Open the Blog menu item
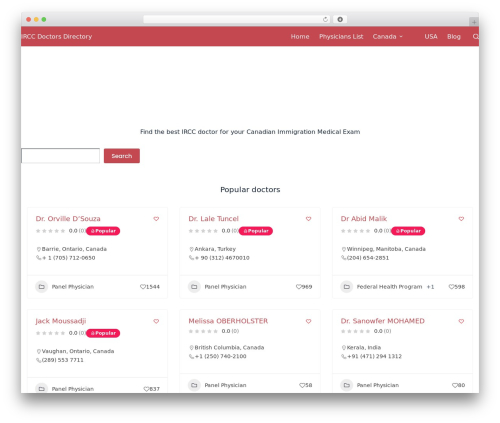Viewport: 500px width, 423px height. click(x=454, y=36)
